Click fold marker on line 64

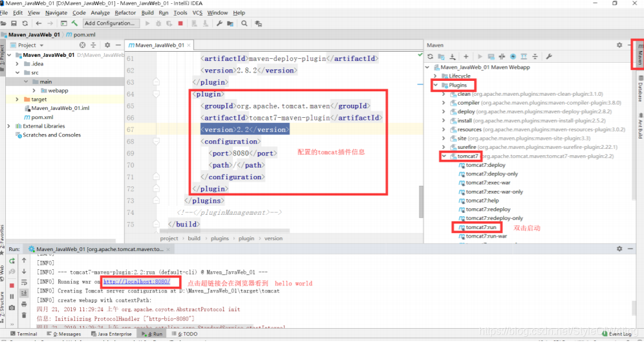pos(156,94)
